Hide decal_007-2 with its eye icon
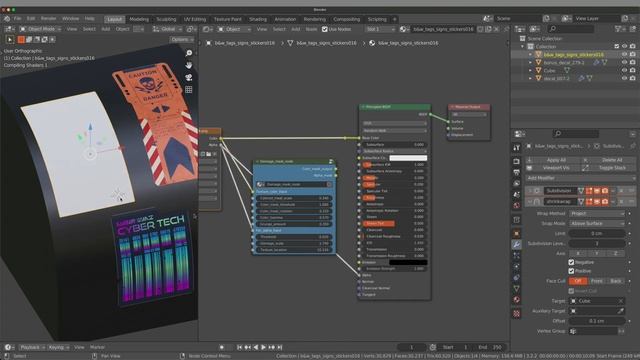Image resolution: width=640 pixels, height=360 pixels. click(x=624, y=78)
